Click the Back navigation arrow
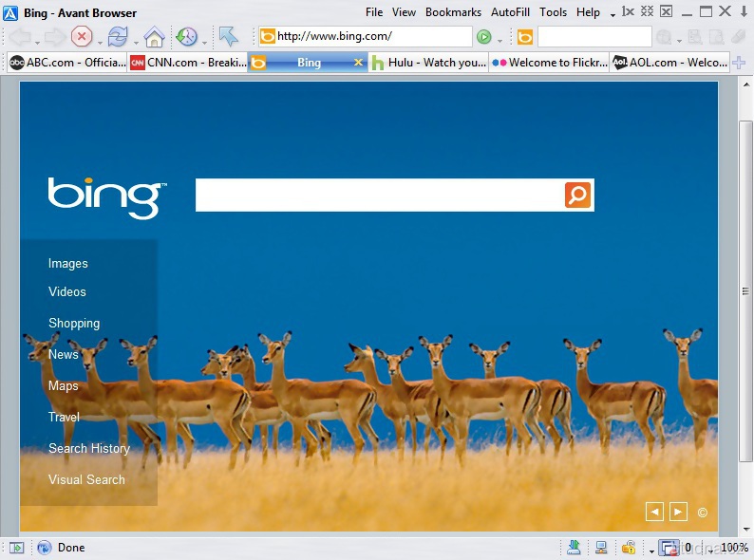 [x=20, y=36]
